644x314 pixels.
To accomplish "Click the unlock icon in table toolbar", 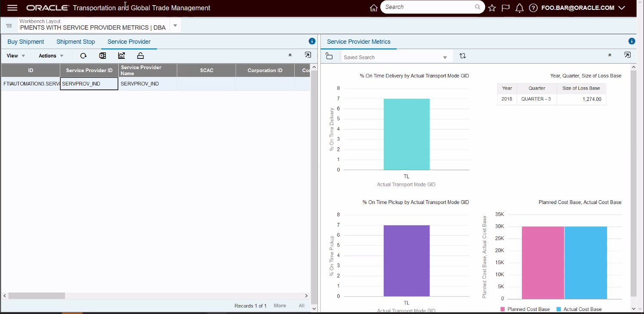I will pos(140,55).
